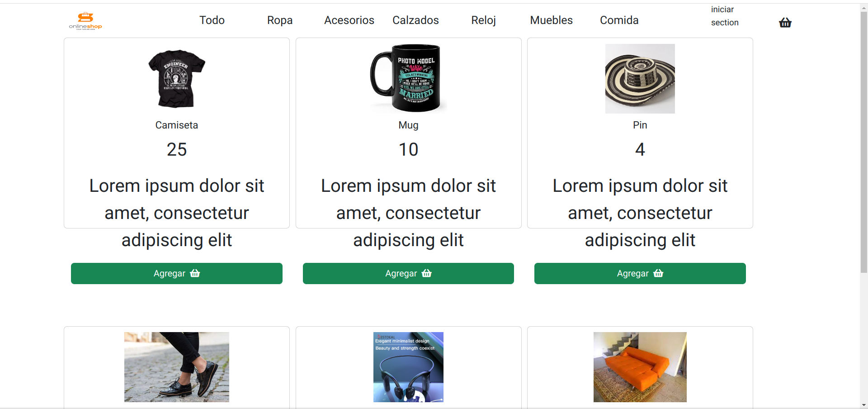
Task: Click the black Mug product image
Action: click(408, 78)
